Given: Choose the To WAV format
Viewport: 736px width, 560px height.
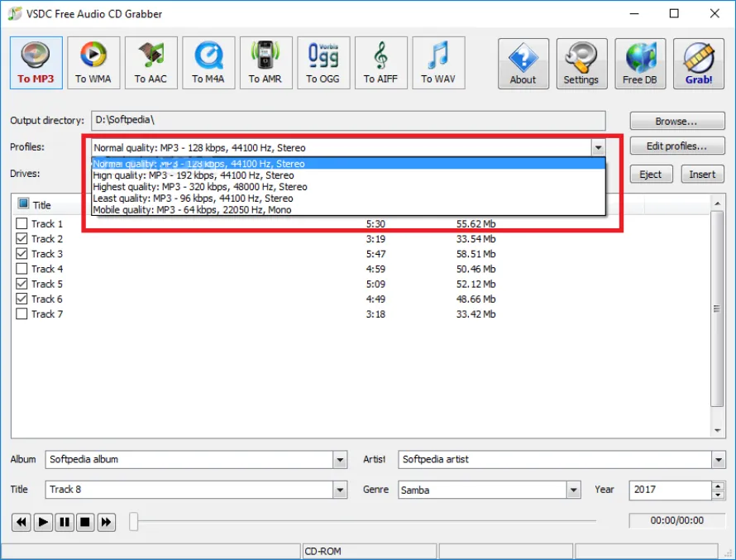Looking at the screenshot, I should [438, 63].
